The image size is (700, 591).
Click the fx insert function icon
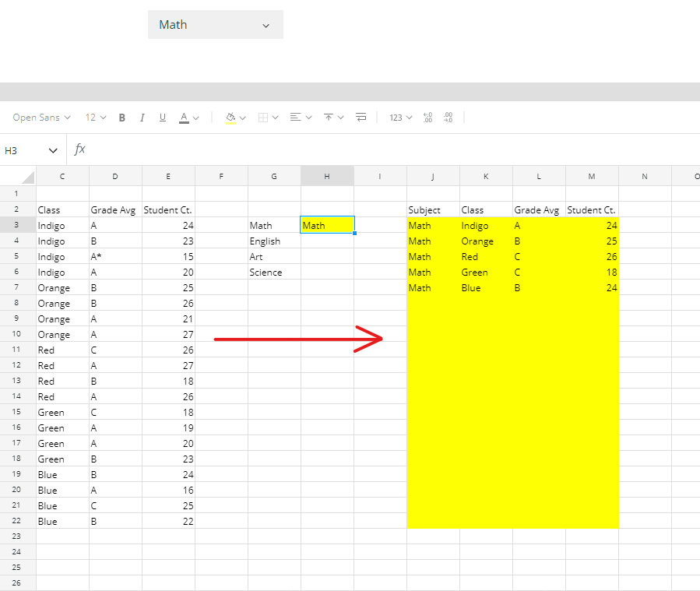click(x=79, y=150)
